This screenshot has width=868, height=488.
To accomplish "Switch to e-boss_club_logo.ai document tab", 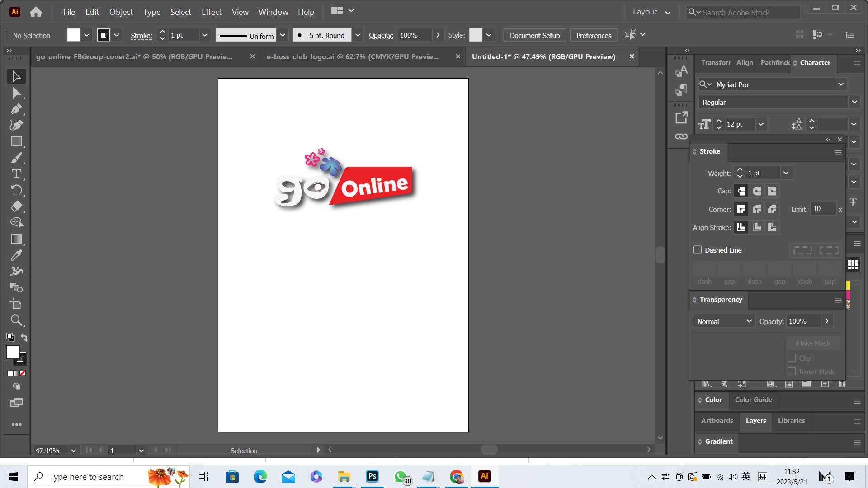I will (x=353, y=56).
